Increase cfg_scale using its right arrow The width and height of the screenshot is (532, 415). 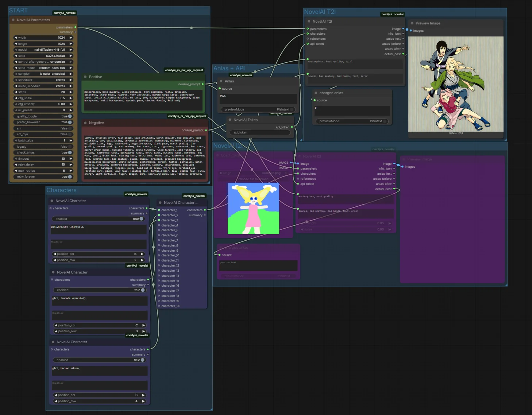71,98
